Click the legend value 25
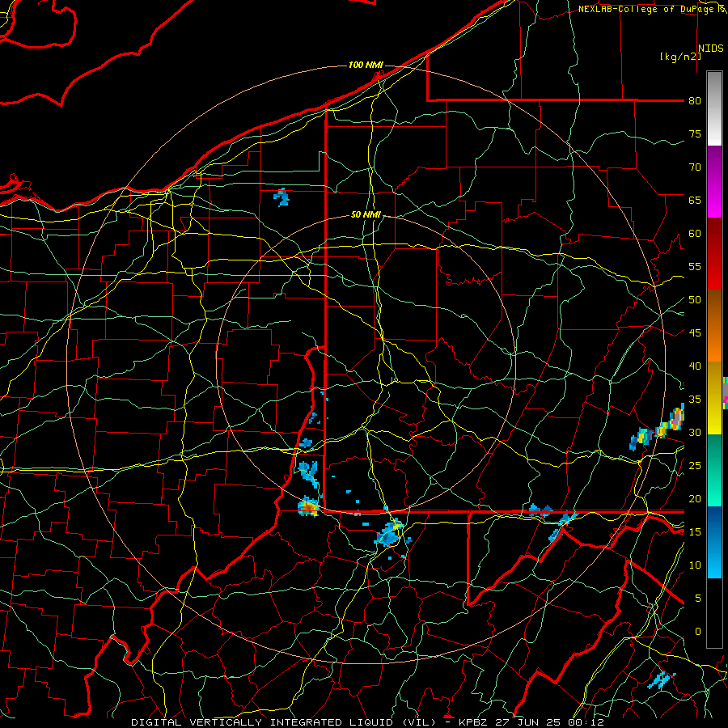The width and height of the screenshot is (728, 728). (695, 466)
